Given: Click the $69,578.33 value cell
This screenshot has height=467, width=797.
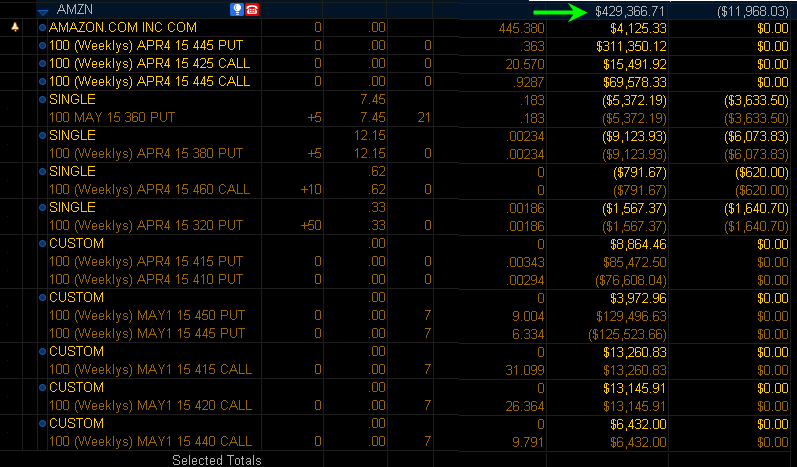Looking at the screenshot, I should click(634, 82).
